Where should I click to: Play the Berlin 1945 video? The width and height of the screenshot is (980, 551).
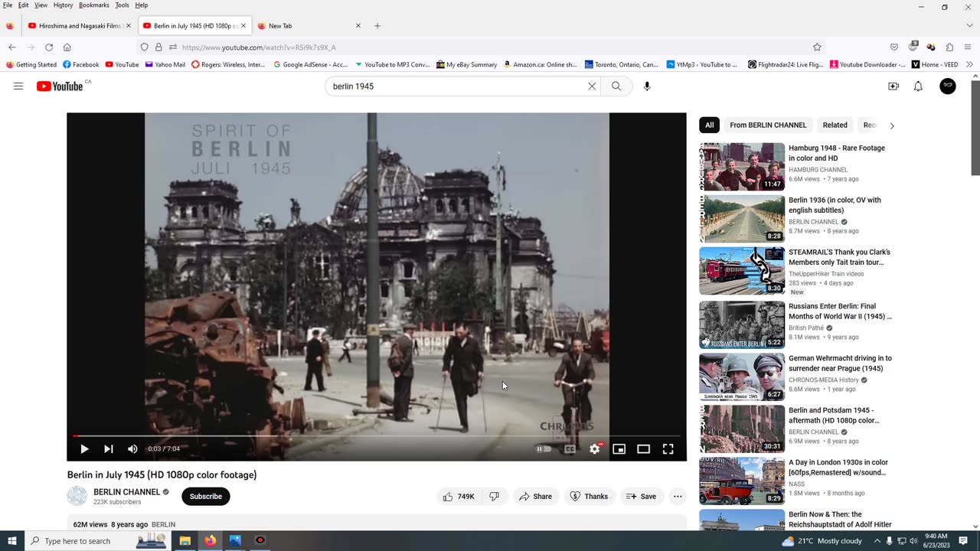click(x=84, y=449)
